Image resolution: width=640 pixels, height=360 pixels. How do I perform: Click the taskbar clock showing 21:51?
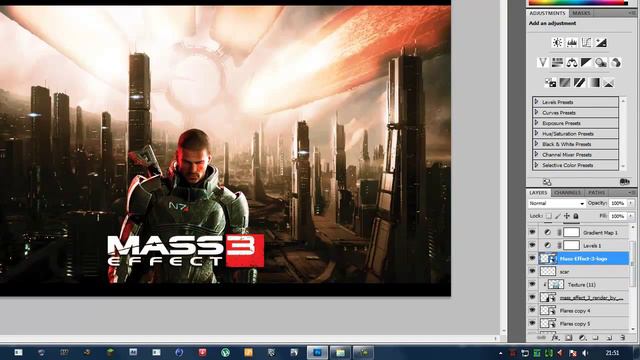click(x=612, y=353)
